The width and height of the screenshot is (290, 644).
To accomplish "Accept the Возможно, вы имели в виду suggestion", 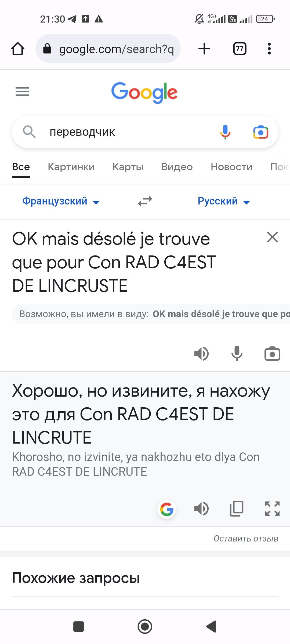I will pos(221,314).
